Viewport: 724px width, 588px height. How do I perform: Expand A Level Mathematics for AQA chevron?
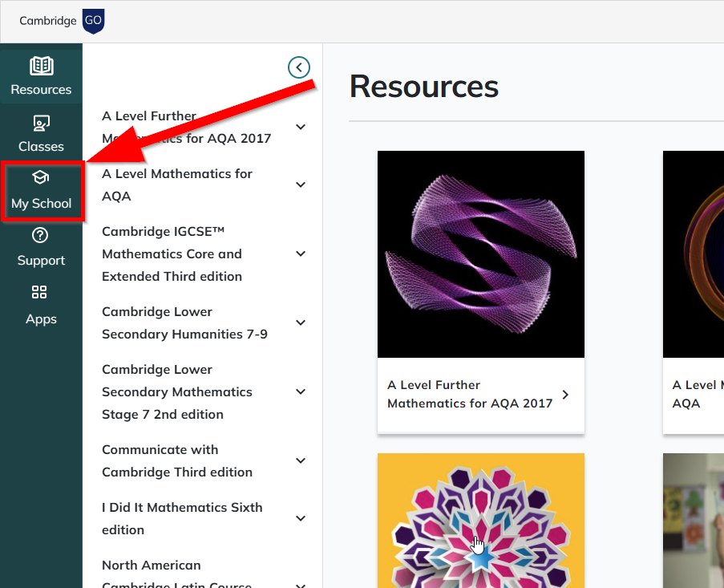tap(301, 185)
